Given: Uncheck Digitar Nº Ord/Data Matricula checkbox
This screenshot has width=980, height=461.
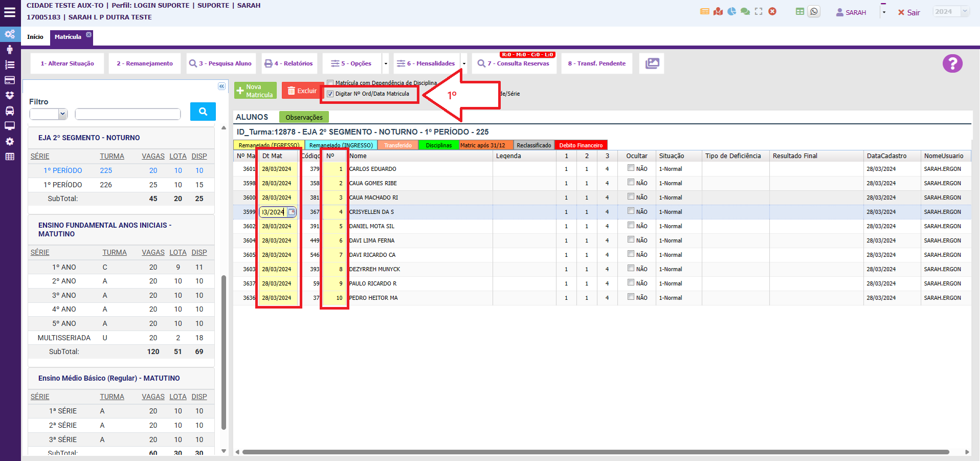Looking at the screenshot, I should (x=330, y=94).
